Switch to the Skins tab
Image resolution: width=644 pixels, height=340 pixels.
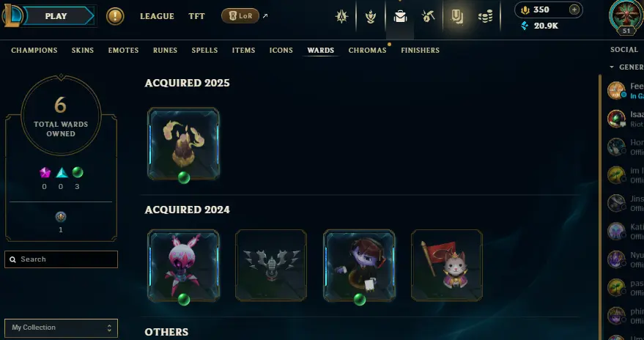click(x=83, y=50)
